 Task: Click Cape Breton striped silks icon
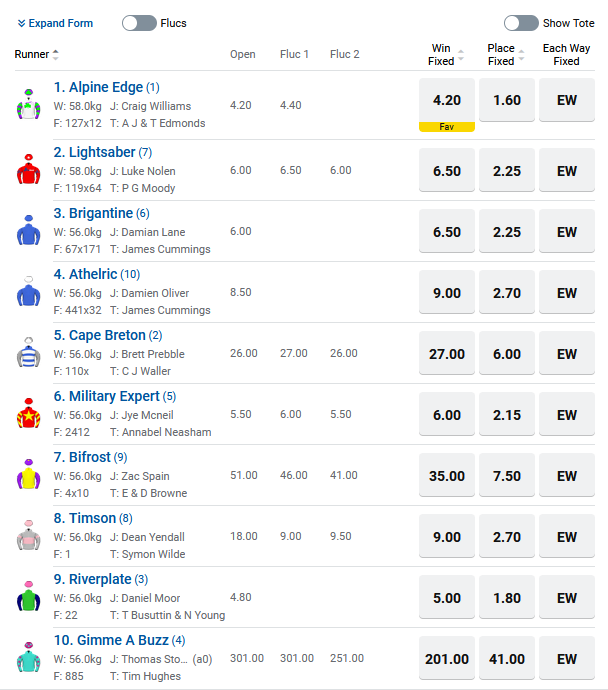pos(27,353)
